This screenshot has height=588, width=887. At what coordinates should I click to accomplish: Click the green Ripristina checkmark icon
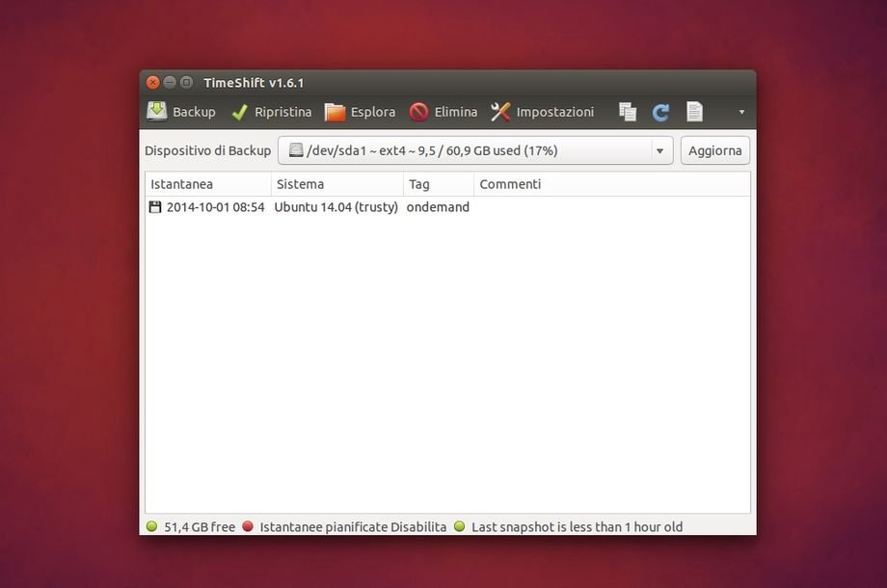[x=240, y=112]
